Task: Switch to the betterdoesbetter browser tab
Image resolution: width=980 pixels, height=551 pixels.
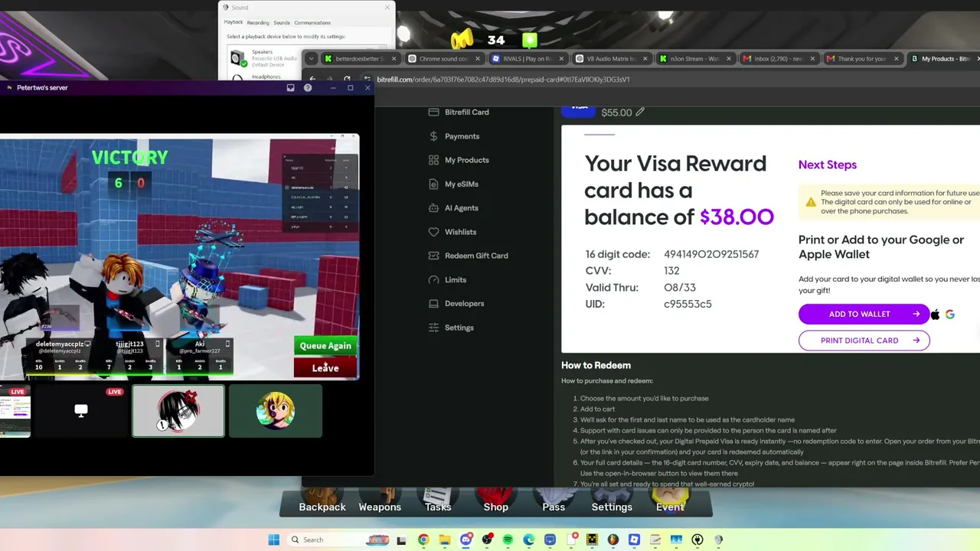Action: tap(360, 59)
